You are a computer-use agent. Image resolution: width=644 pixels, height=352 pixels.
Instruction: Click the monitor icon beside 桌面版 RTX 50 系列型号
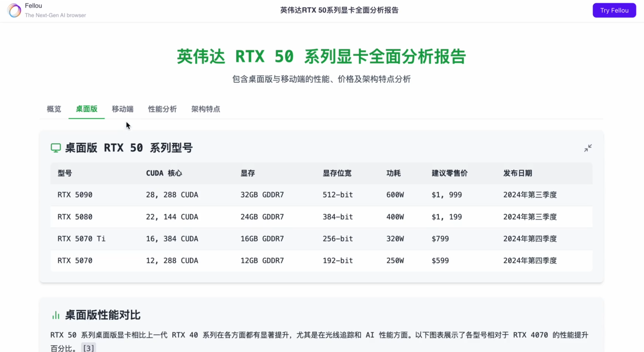(x=56, y=148)
